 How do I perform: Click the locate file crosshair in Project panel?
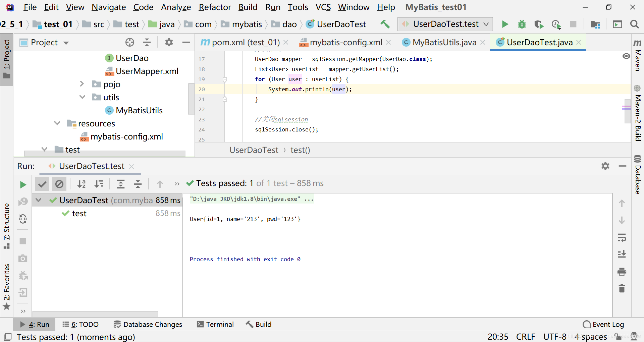[130, 42]
